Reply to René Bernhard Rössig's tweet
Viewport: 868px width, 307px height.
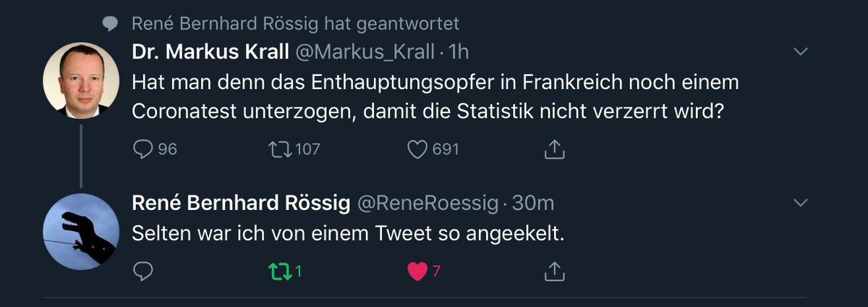144,272
